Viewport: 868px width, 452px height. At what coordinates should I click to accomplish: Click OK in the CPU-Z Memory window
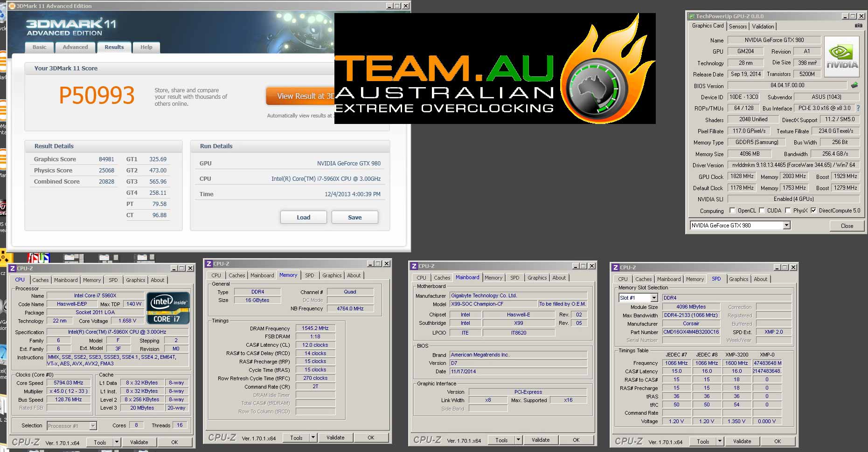point(371,438)
